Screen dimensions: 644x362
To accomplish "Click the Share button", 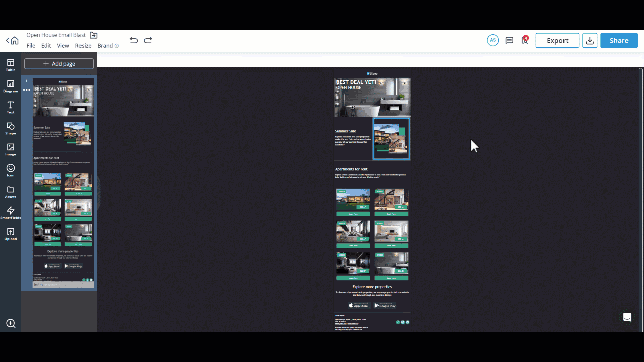I will 619,40.
